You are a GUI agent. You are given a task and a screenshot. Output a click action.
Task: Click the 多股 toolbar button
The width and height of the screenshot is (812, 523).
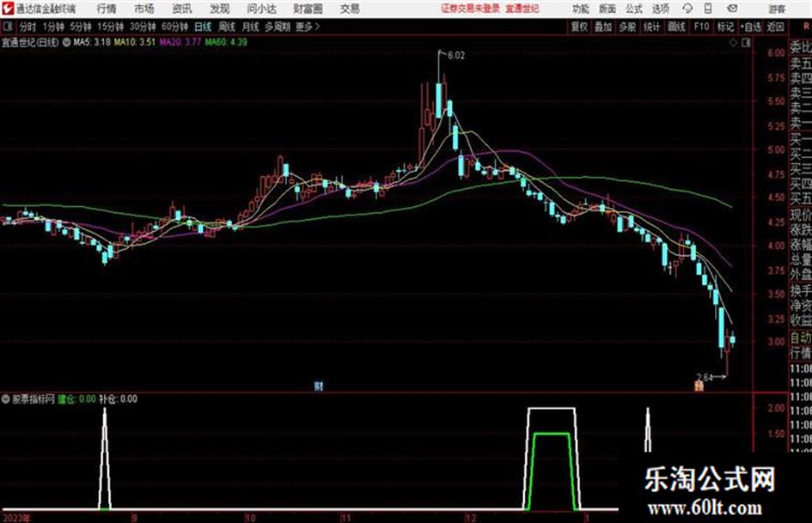627,27
